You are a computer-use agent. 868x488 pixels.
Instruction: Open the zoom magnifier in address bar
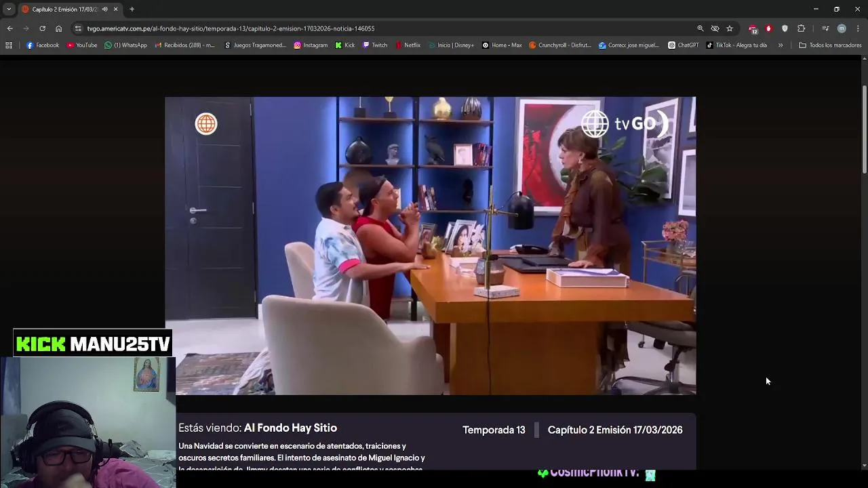click(x=700, y=28)
